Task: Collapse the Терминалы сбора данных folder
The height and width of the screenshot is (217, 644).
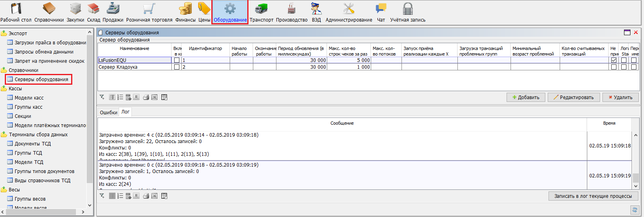Action: coord(4,135)
